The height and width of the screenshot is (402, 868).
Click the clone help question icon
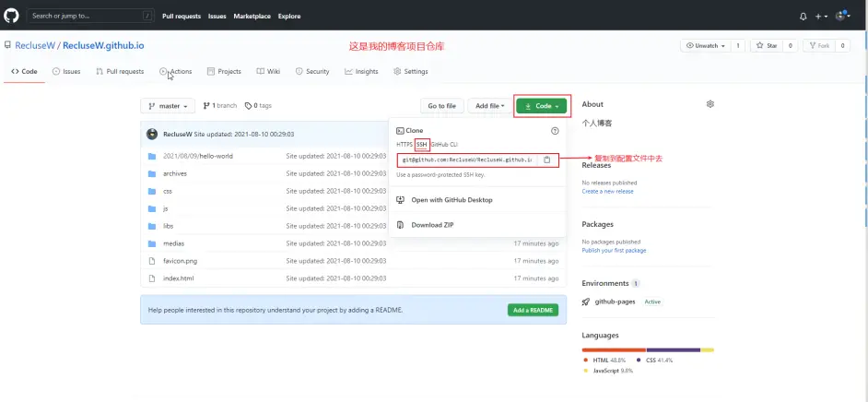click(x=555, y=131)
